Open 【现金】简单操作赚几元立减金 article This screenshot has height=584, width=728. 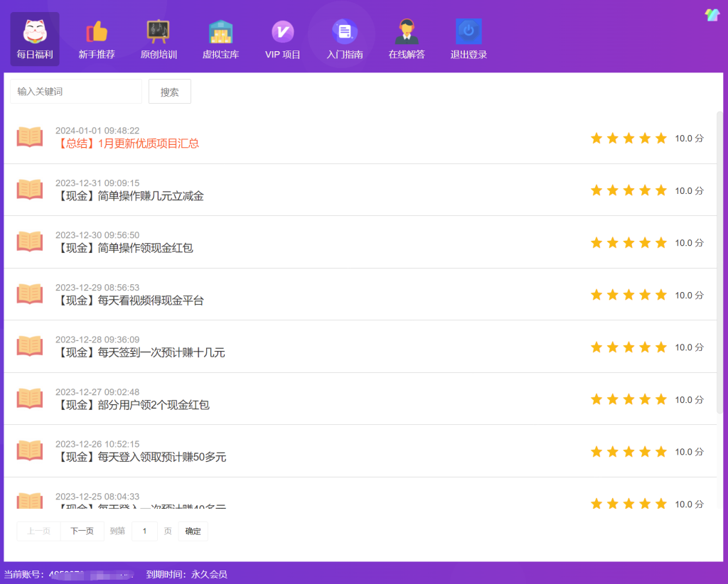point(129,196)
